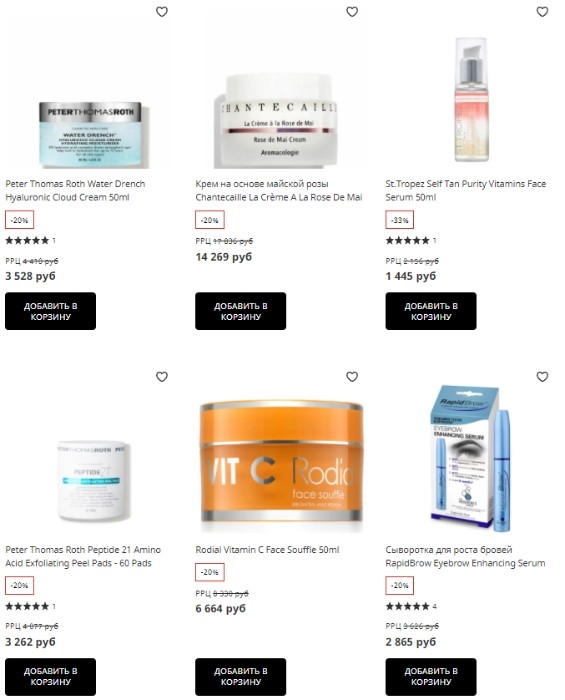Screen dimensions: 565x700
Task: Add Water Drench Cloud Cream to cart
Action: (x=50, y=311)
